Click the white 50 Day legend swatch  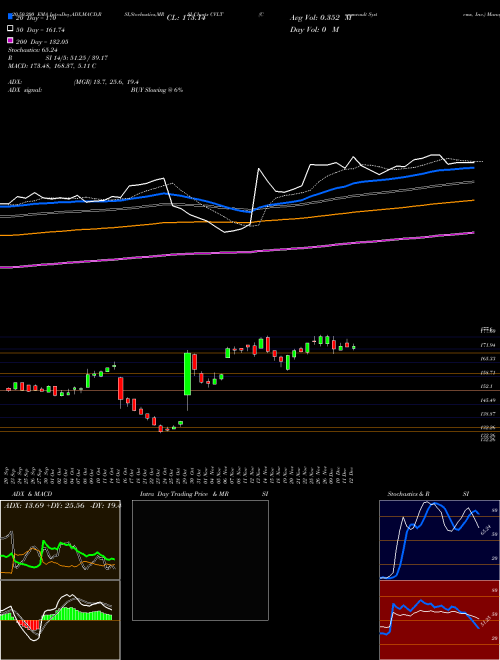click(10, 29)
